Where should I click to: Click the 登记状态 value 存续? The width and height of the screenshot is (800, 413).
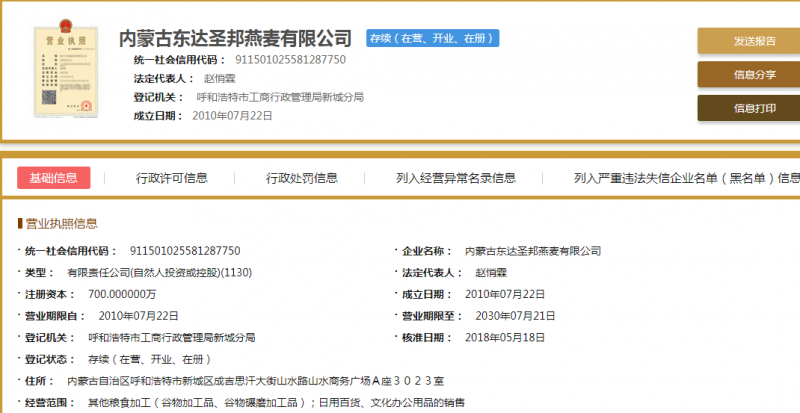(x=149, y=359)
